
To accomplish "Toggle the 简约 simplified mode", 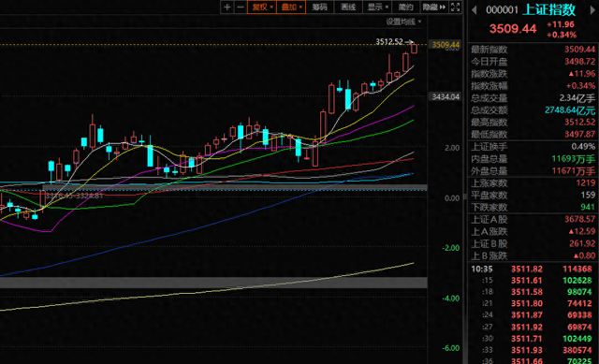I will click(405, 7).
